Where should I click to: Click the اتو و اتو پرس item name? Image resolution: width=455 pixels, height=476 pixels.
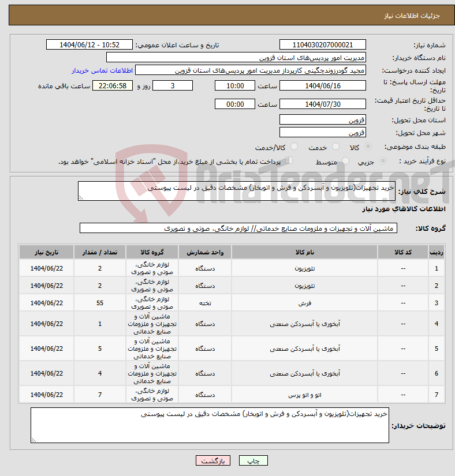305,395
